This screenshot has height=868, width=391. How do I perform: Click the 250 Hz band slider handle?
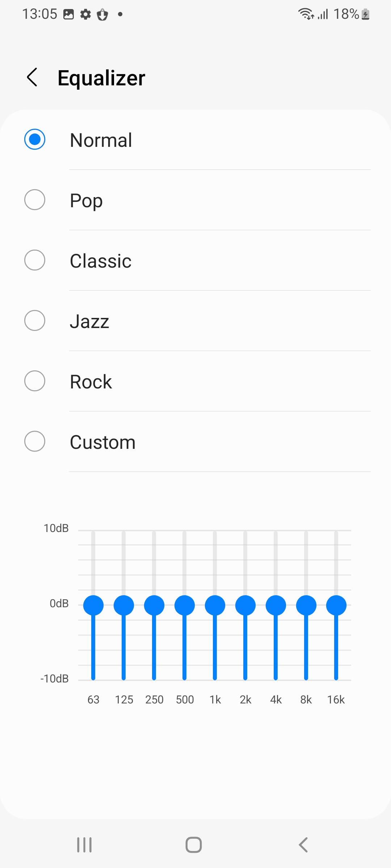pos(154,605)
